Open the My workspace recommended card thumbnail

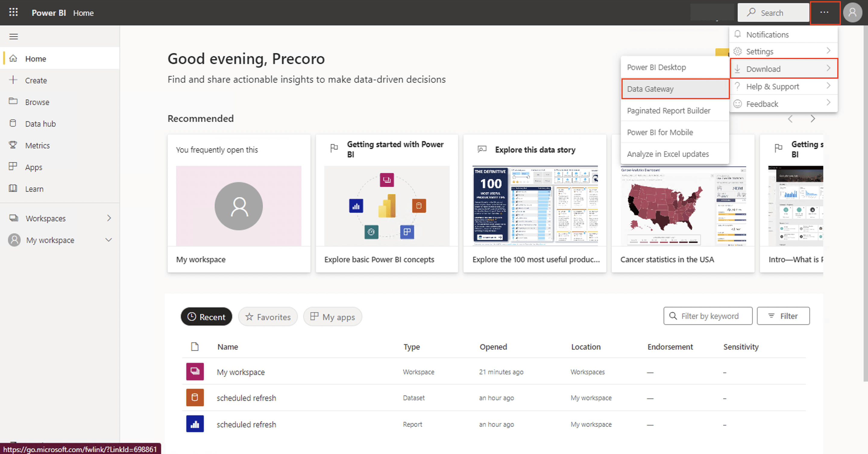(x=239, y=206)
